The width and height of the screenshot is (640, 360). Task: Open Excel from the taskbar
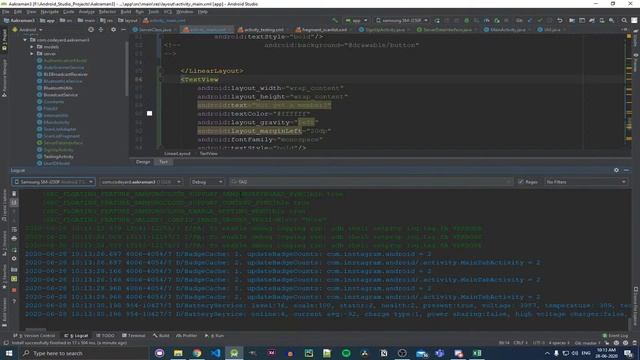477,353
